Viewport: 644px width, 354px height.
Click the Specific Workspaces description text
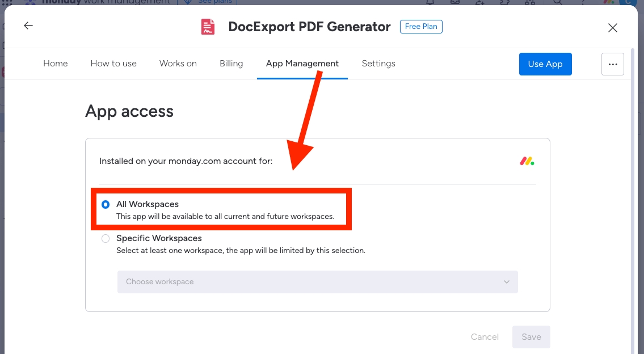(241, 250)
